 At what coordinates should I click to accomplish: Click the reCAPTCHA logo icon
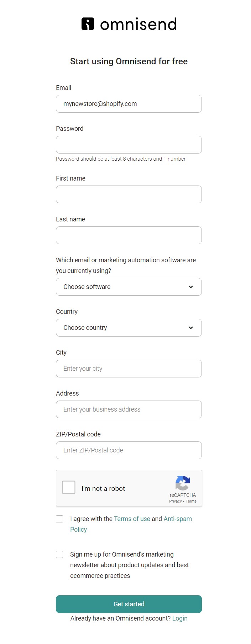click(x=183, y=484)
